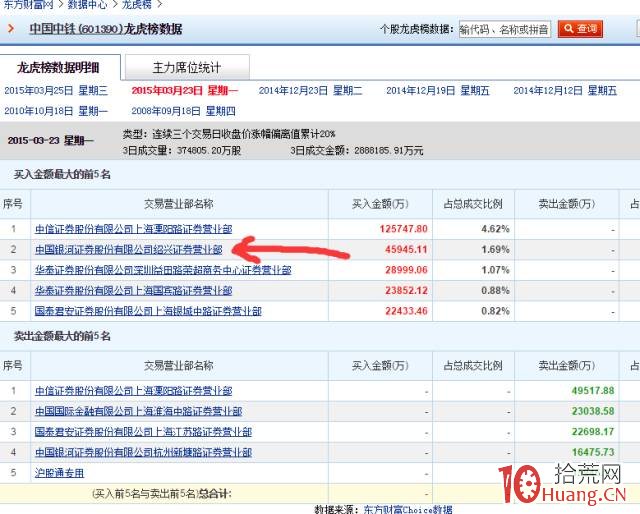This screenshot has height=514, width=640.
Task: Open the 中国中铁(601390)龙虎榜数据 title link
Action: 106,29
